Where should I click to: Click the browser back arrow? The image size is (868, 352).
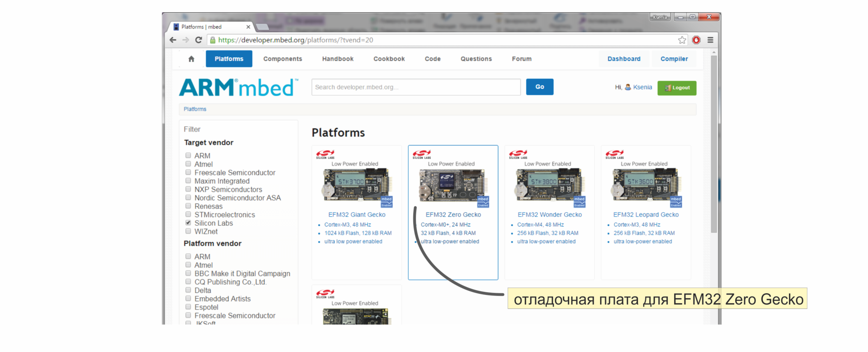(x=173, y=40)
